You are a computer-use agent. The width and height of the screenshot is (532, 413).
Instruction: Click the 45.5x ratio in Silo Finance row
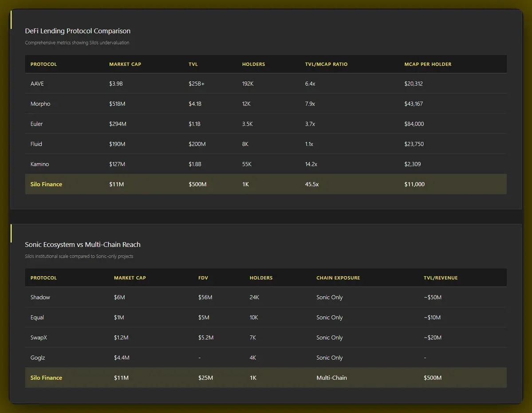click(312, 184)
